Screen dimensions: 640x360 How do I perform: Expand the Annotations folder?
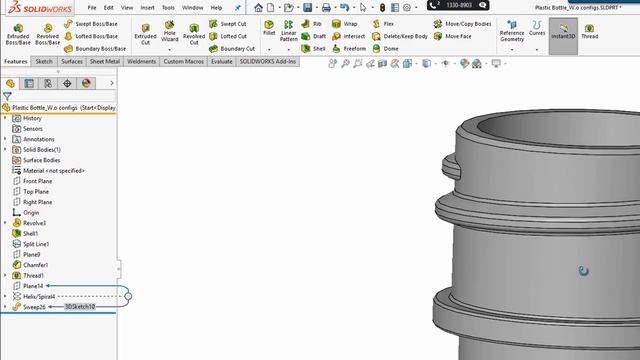pos(5,139)
